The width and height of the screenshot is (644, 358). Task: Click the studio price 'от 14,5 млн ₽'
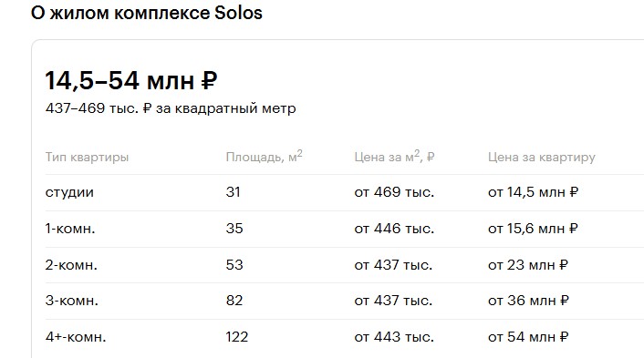tap(533, 192)
